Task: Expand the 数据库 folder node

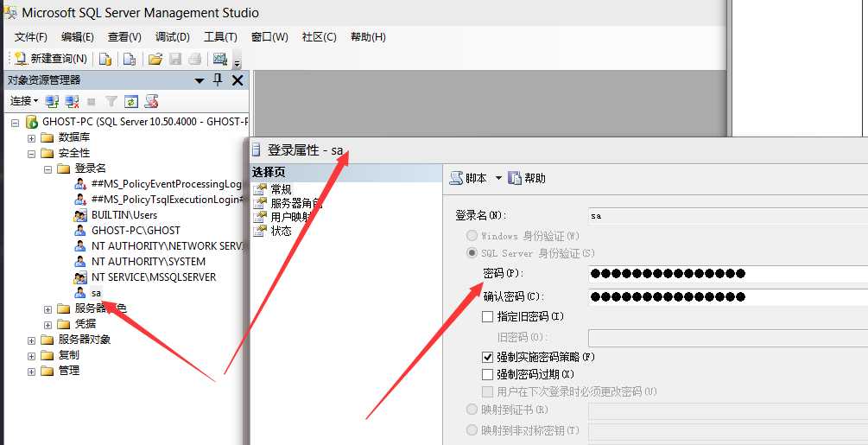Action: point(32,138)
